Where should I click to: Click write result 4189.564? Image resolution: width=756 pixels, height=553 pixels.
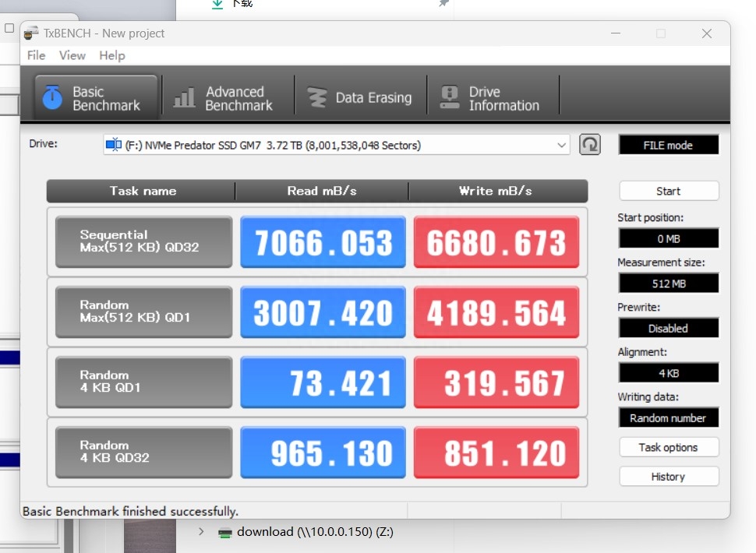click(x=496, y=312)
